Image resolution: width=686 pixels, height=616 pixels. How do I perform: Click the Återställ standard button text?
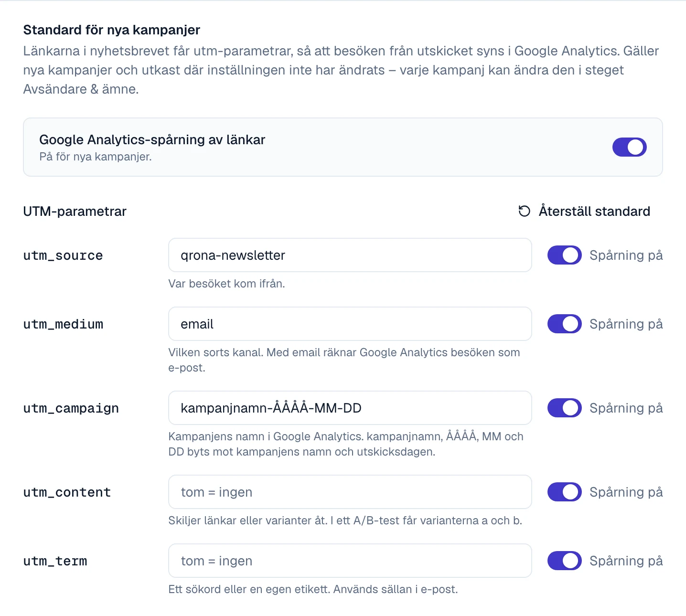click(x=594, y=211)
